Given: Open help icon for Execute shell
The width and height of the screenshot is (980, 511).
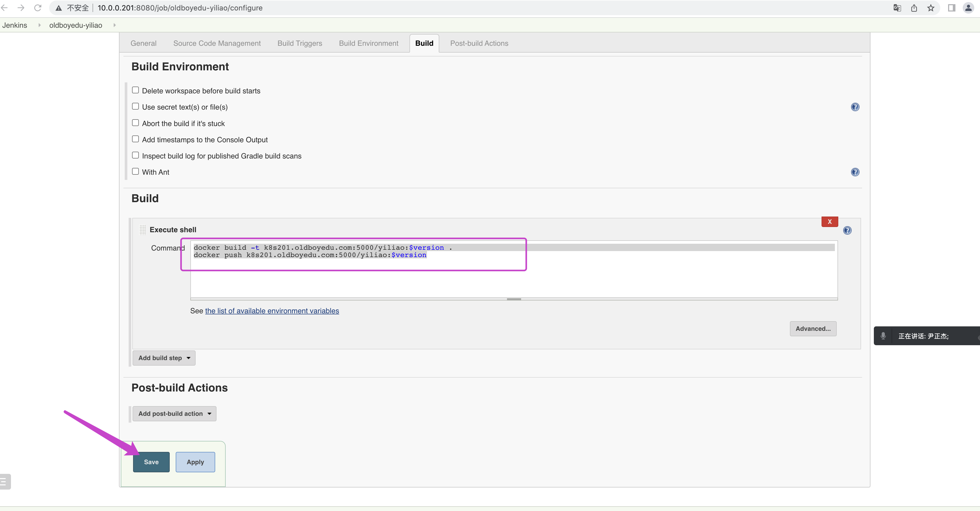Looking at the screenshot, I should click(847, 230).
